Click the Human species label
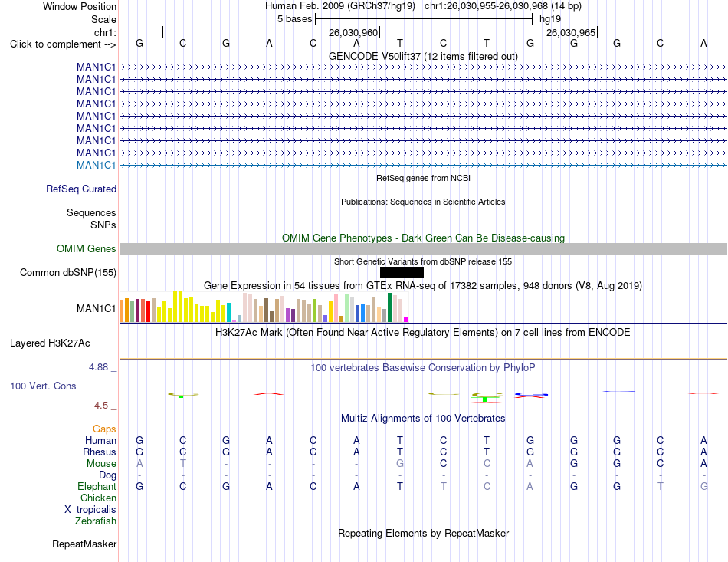Image resolution: width=728 pixels, height=562 pixels. pos(100,440)
